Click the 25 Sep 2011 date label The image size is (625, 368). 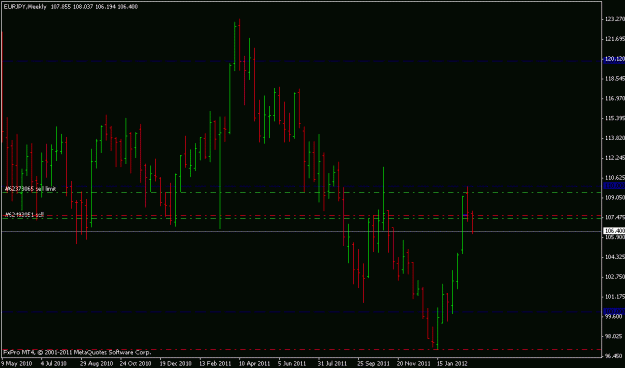373,364
